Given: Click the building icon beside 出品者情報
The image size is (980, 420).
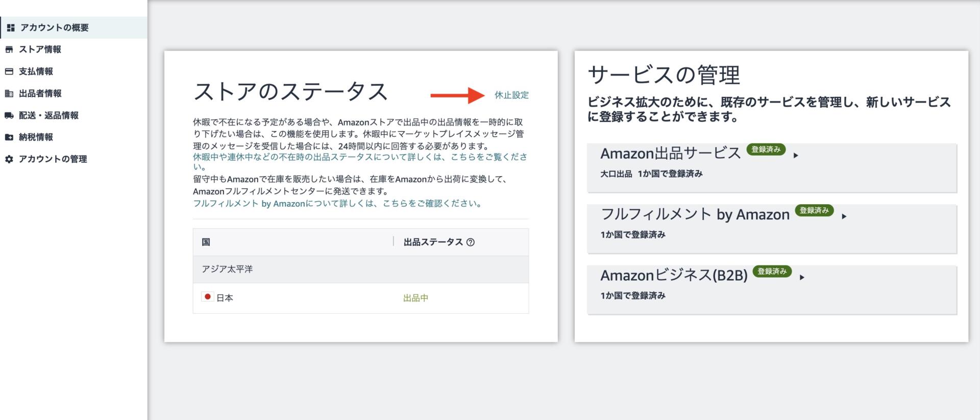Looking at the screenshot, I should tap(9, 93).
